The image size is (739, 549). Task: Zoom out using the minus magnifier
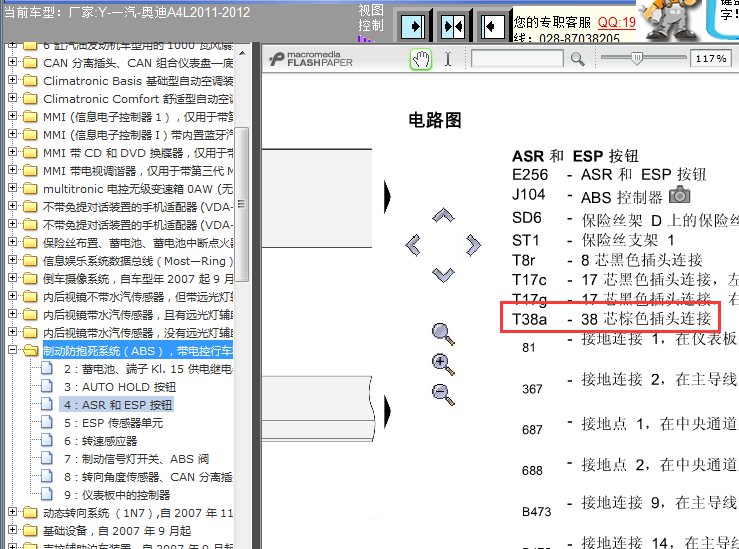443,394
